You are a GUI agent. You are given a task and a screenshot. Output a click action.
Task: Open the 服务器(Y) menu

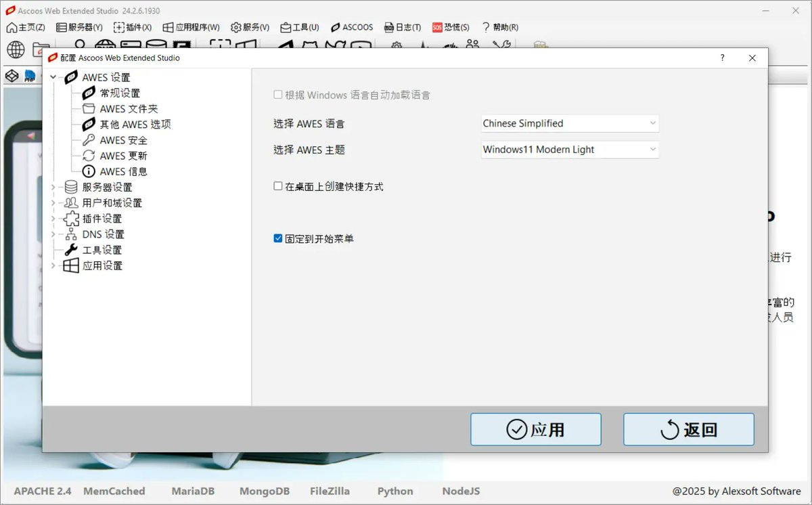click(80, 27)
